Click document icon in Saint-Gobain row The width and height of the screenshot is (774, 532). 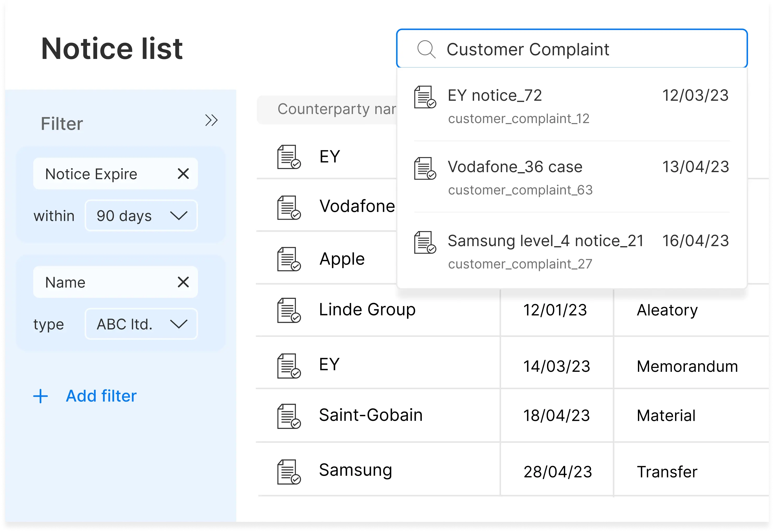point(289,416)
